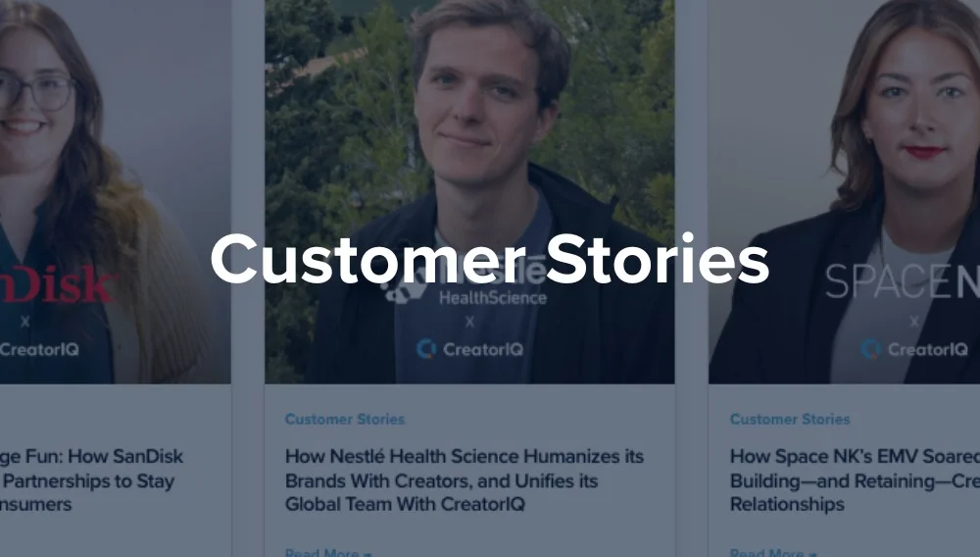
Task: Click the large Customer Stories heading
Action: 490,260
